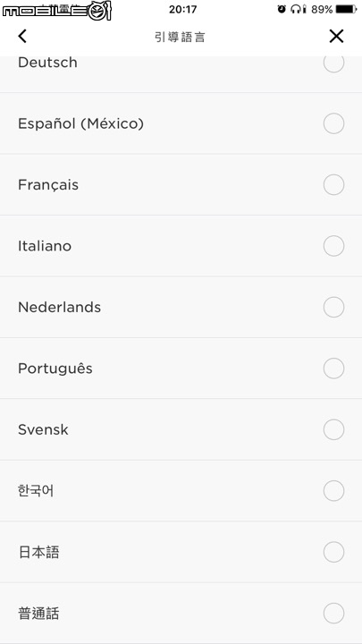Viewport: 362px width, 644px height.
Task: Tap the battery icon in status bar
Action: click(346, 9)
